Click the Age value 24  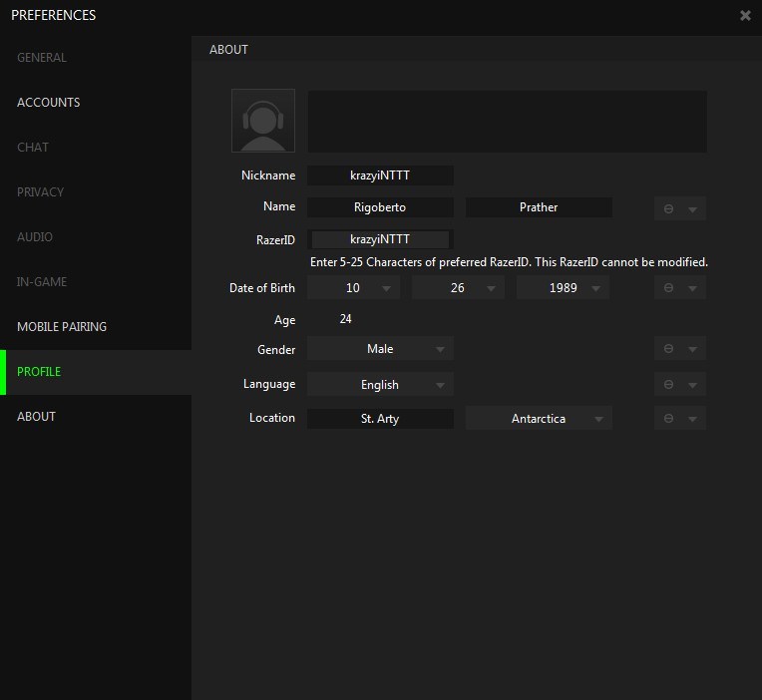345,319
